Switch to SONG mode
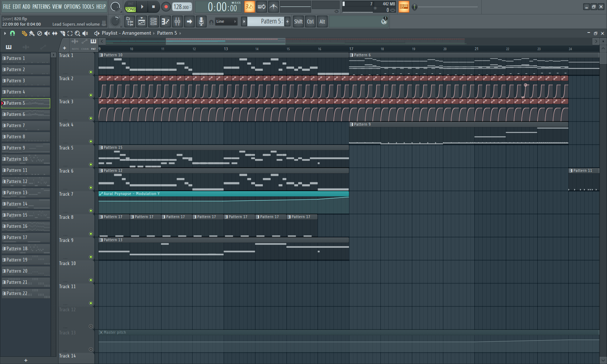Viewport: 607px width, 364px height. (131, 9)
